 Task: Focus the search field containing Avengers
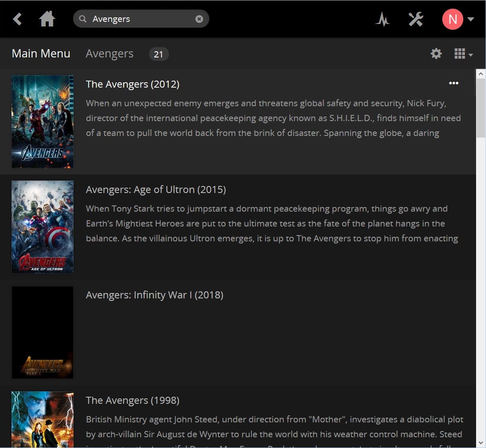point(141,19)
